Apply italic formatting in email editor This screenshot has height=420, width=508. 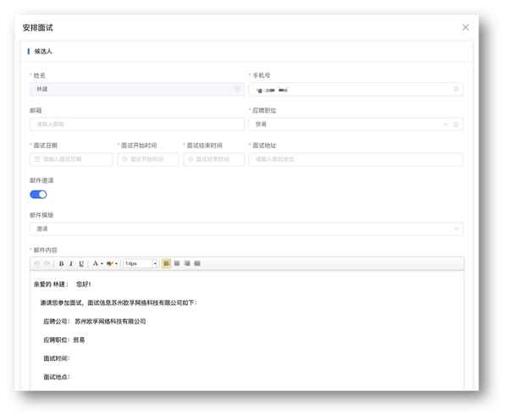point(71,264)
